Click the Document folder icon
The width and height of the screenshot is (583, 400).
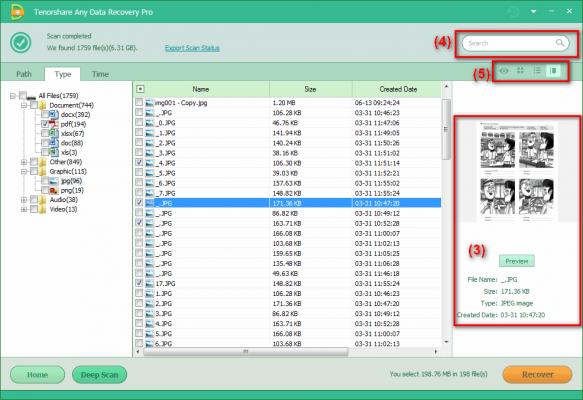(43, 105)
